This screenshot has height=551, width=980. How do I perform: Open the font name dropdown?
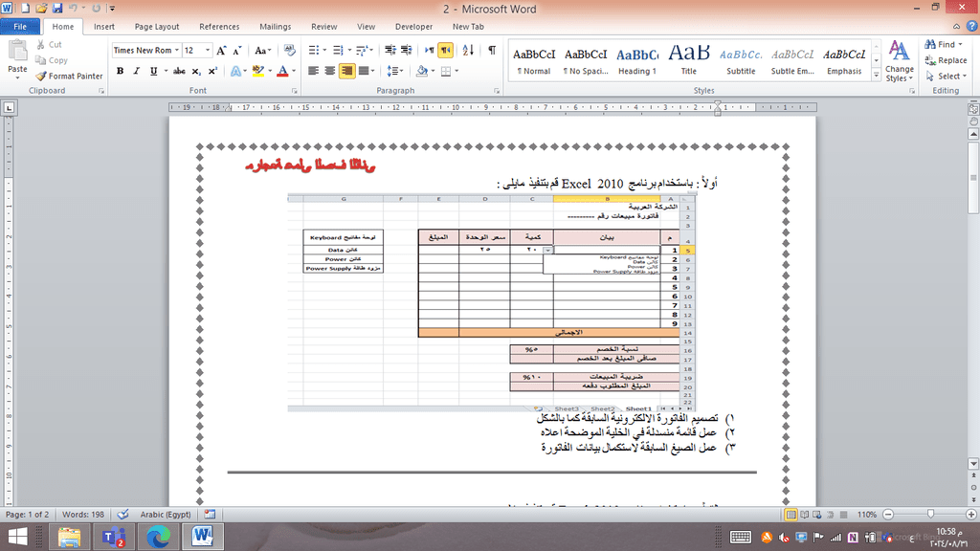(177, 50)
